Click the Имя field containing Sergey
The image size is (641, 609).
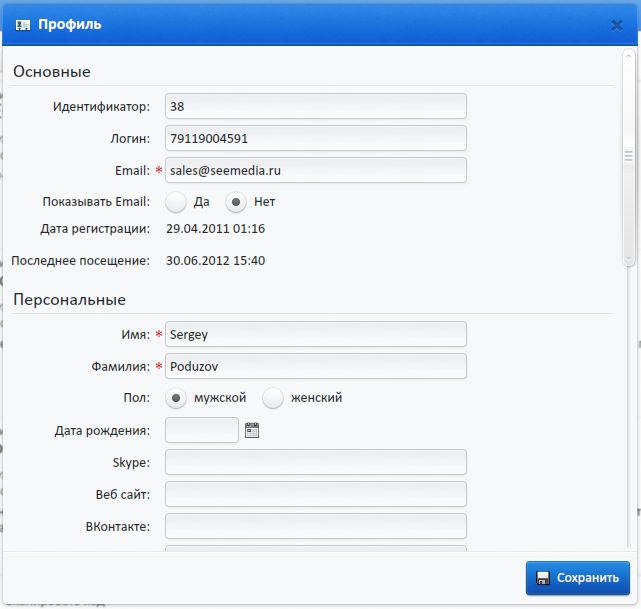tap(316, 334)
